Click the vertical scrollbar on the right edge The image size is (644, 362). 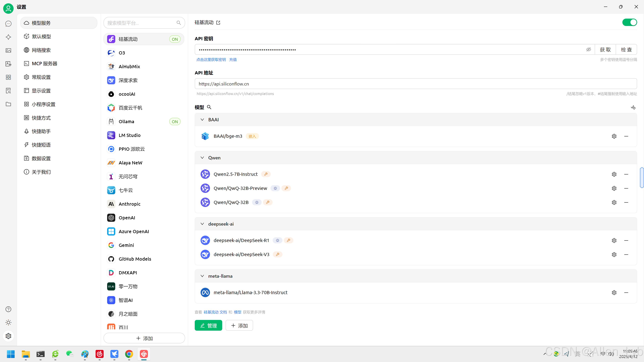[x=641, y=177]
